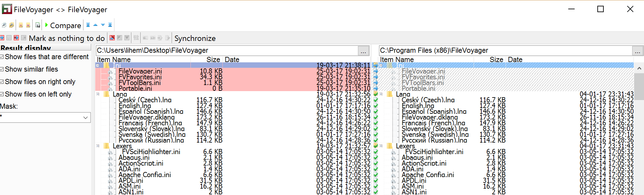Collapse the Lexers folder in right pane
644x195 pixels.
(x=381, y=146)
